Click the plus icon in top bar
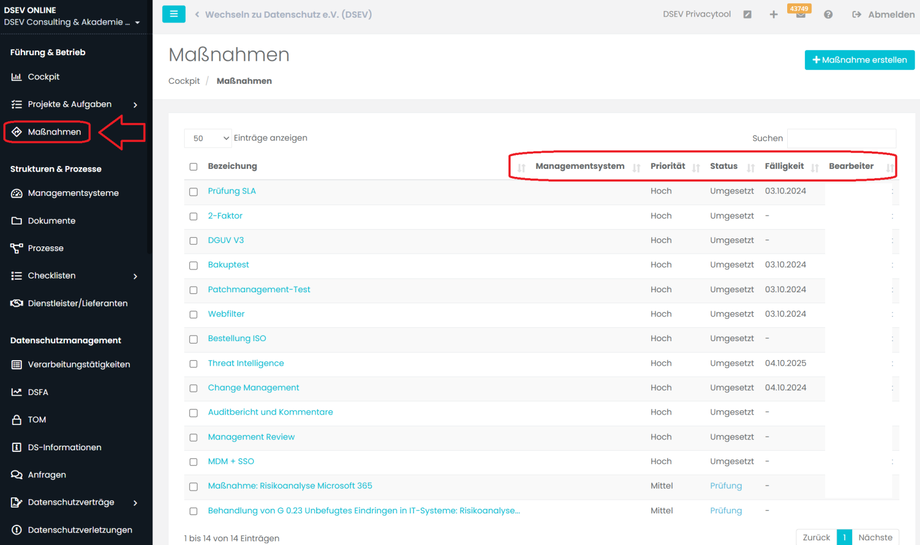 point(773,15)
